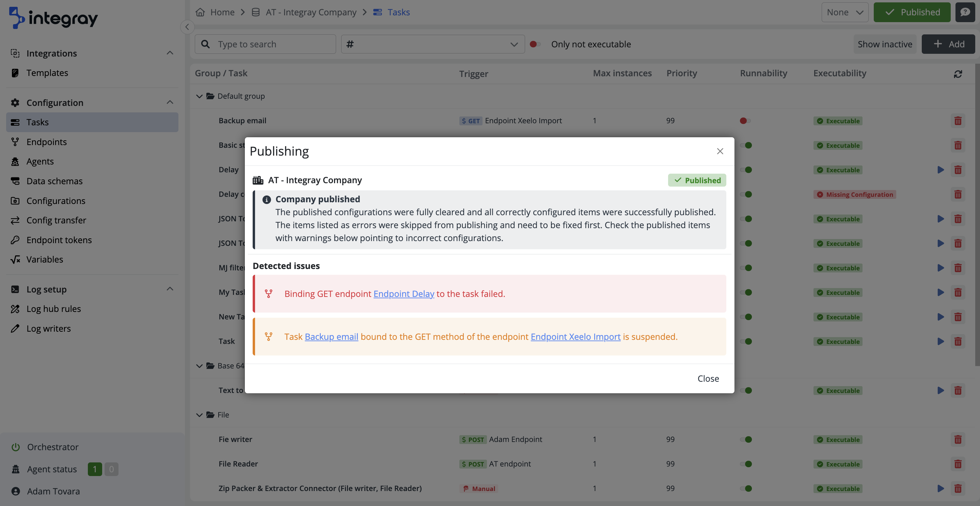Open Endpoints in the sidebar

pos(46,142)
